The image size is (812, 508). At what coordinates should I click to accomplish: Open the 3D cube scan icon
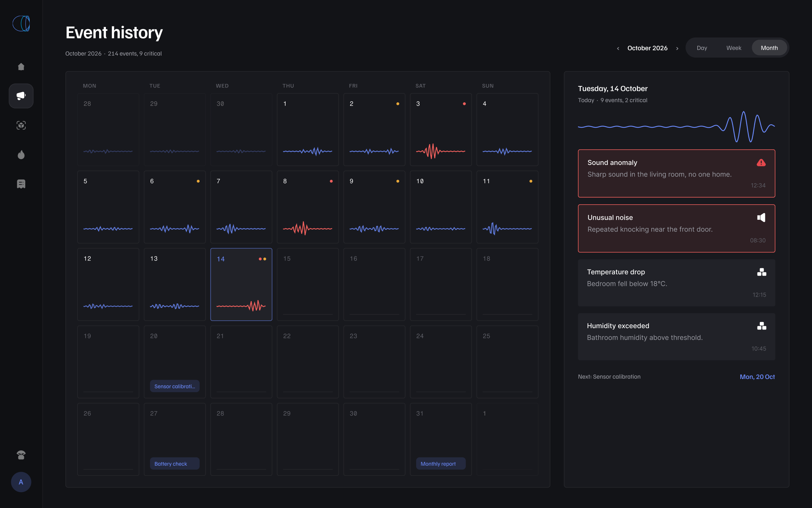tap(21, 125)
